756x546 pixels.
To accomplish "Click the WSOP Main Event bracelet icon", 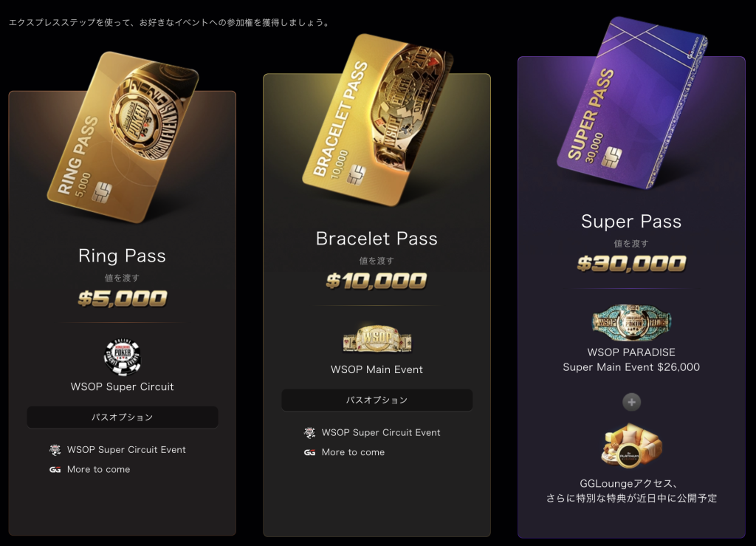I will tap(377, 338).
